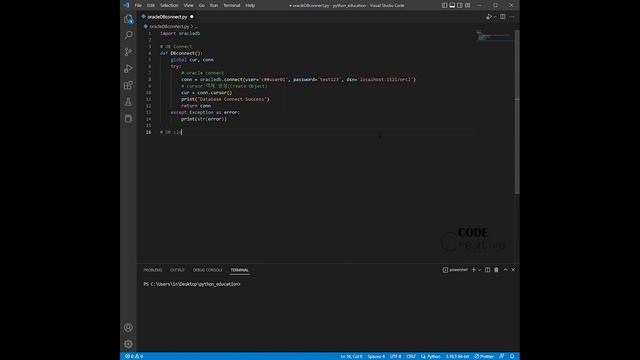
Task: Open the Search view in activity bar
Action: coord(128,35)
